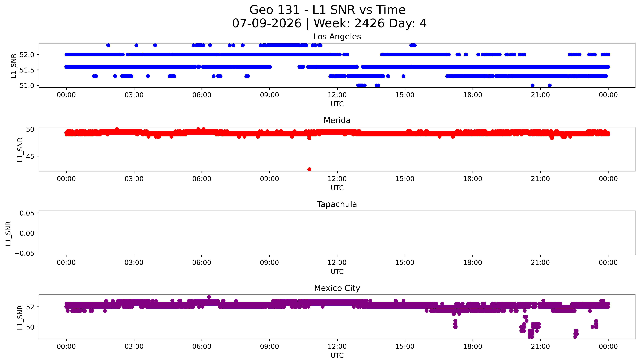The height and width of the screenshot is (364, 640).
Task: Click the 50 y-axis label in Mexico City plot
Action: pos(30,327)
